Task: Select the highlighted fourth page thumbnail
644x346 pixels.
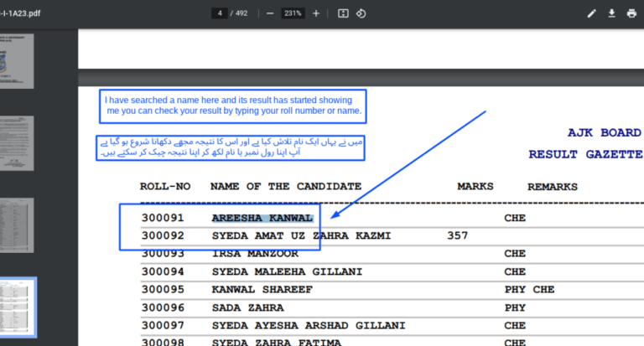Action: click(18, 307)
